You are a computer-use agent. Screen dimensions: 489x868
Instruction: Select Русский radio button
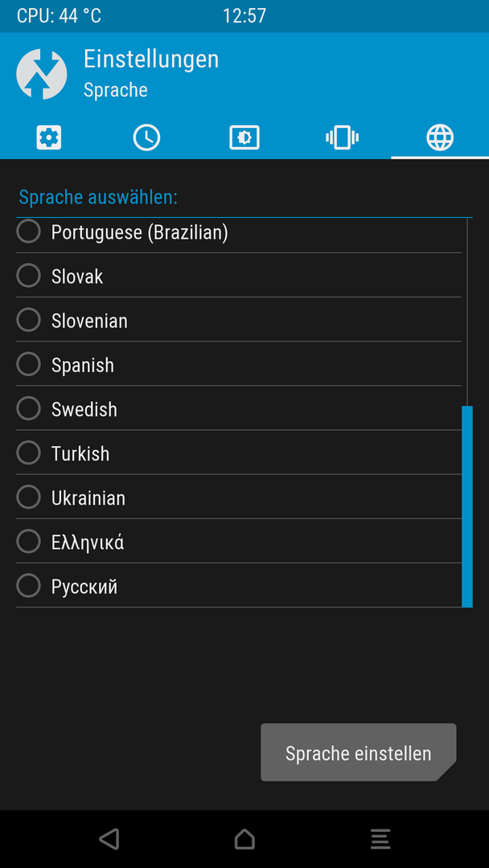239,585
